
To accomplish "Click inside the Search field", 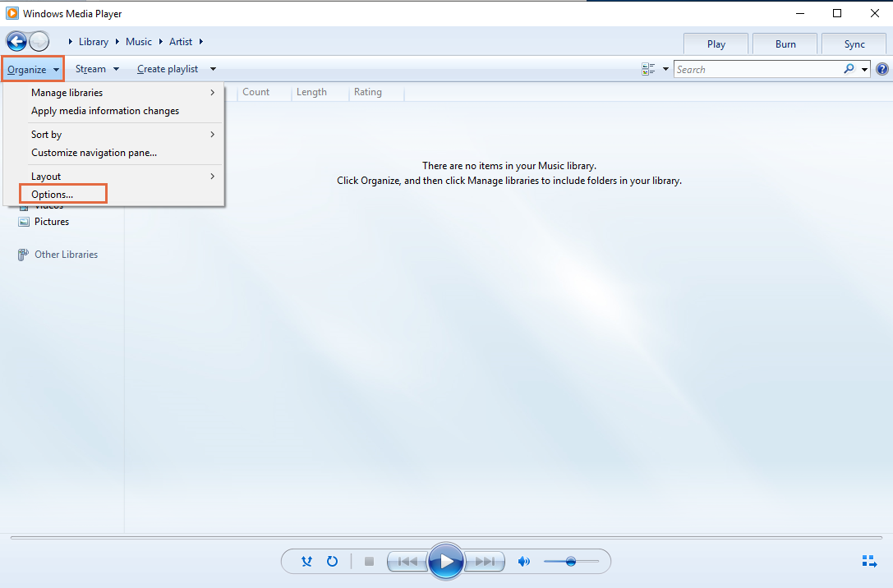I will coord(756,69).
